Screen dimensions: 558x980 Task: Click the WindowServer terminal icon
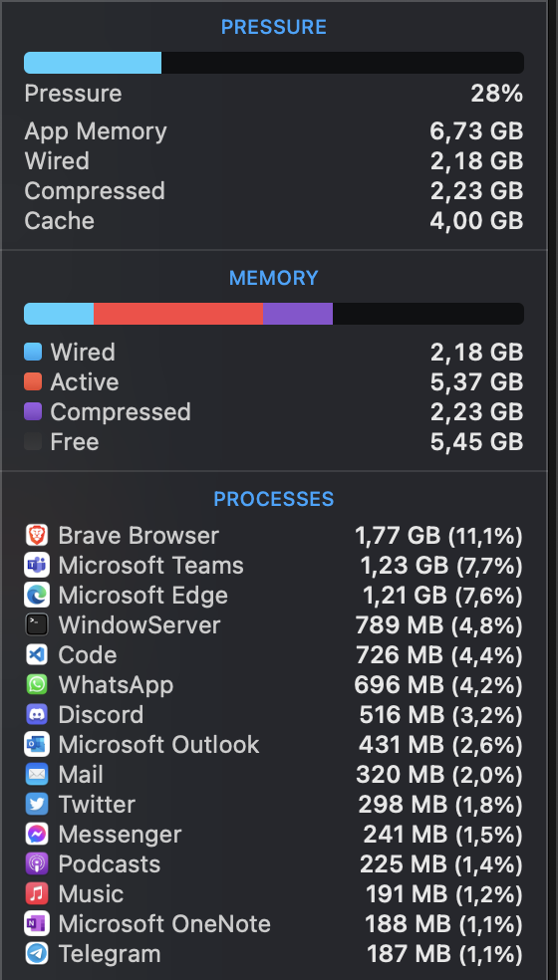(x=37, y=625)
